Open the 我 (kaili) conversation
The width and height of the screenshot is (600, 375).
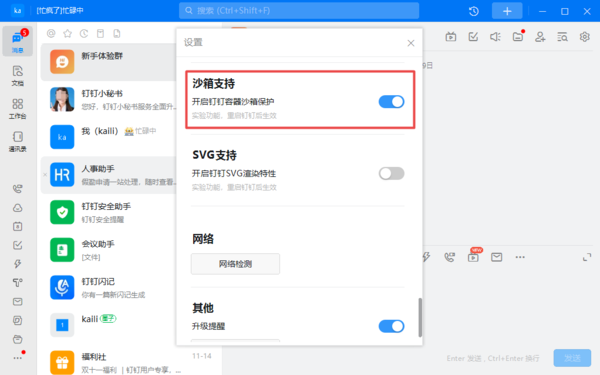click(x=109, y=137)
